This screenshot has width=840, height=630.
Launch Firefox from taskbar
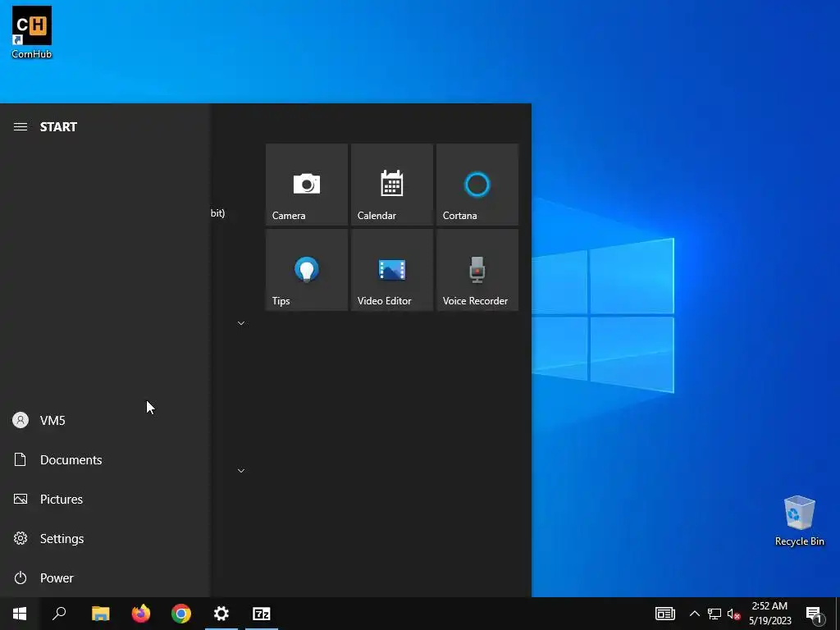[x=141, y=614]
